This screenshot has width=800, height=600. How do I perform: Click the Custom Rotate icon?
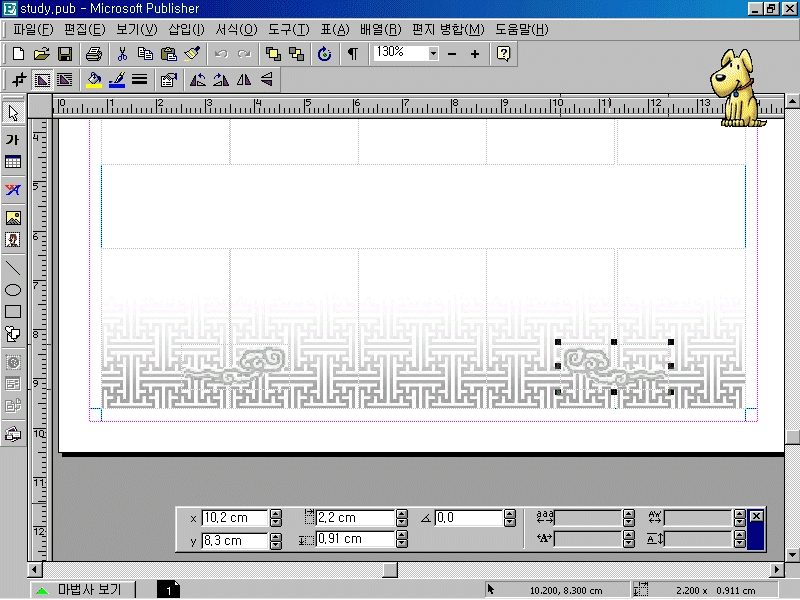pos(324,54)
